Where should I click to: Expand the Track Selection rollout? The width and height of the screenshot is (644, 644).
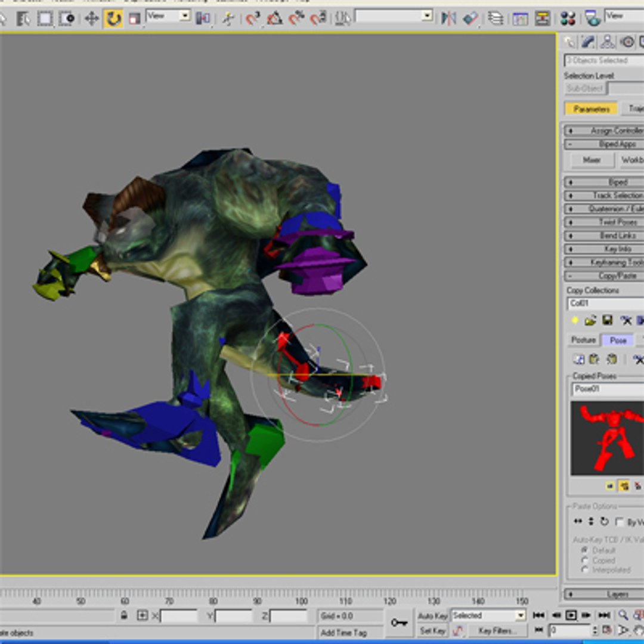603,196
